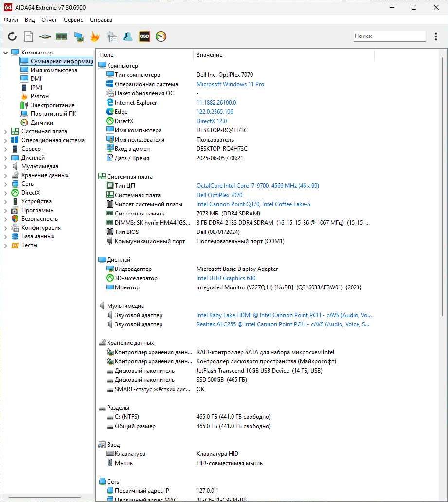The width and height of the screenshot is (448, 502).
Task: Select the Тип BIOS row
Action: click(x=235, y=232)
